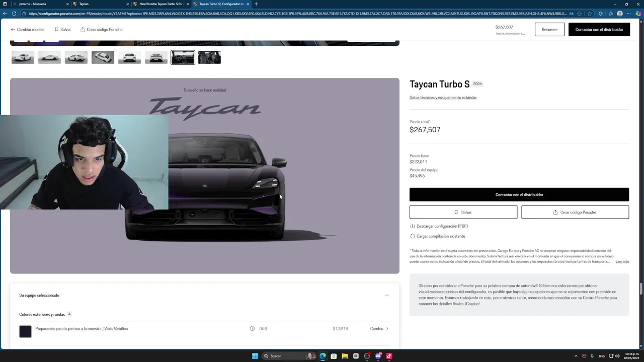Click 'Cargar compilación existente'
The width and height of the screenshot is (644, 362).
pyautogui.click(x=438, y=236)
